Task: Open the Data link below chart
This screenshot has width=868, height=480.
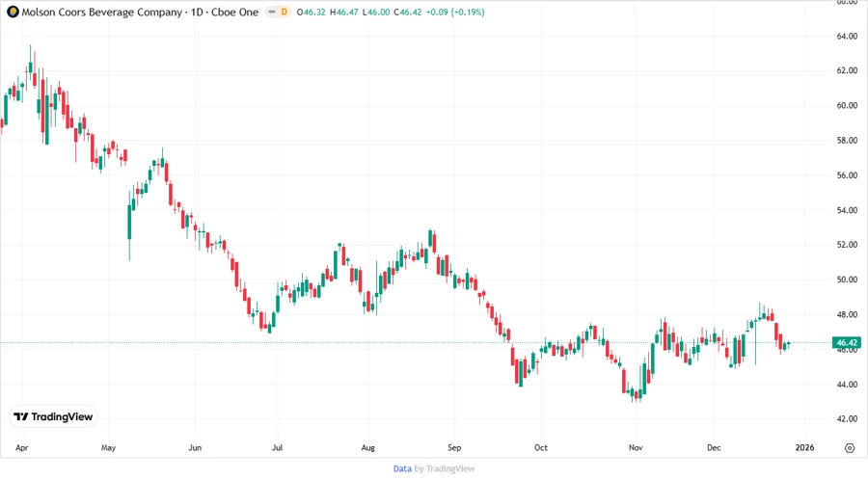Action: tap(402, 469)
